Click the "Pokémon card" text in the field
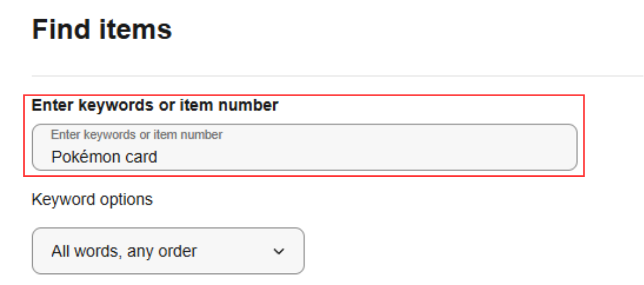 click(x=104, y=157)
